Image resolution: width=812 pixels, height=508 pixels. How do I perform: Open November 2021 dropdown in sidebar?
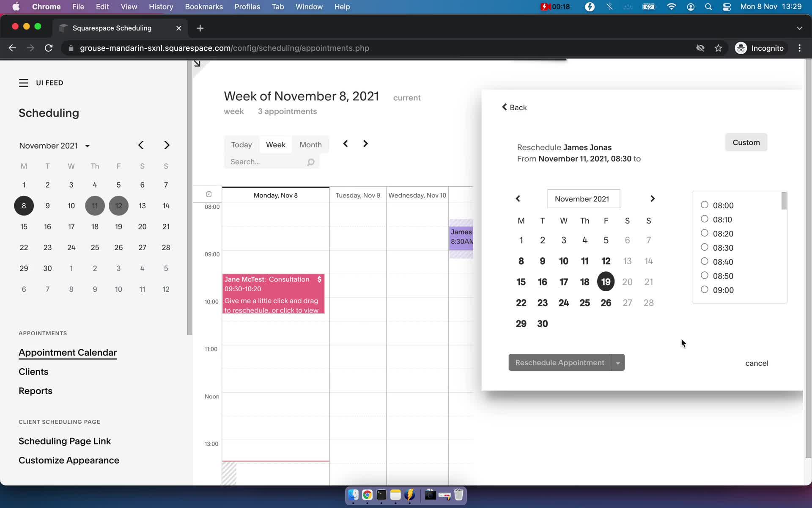coord(55,146)
